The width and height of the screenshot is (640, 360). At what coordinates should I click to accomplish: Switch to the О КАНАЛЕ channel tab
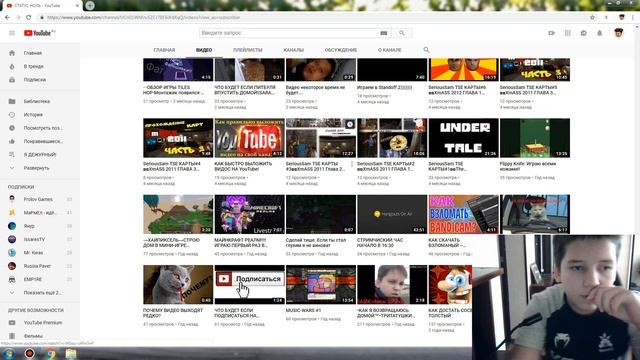[x=389, y=50]
